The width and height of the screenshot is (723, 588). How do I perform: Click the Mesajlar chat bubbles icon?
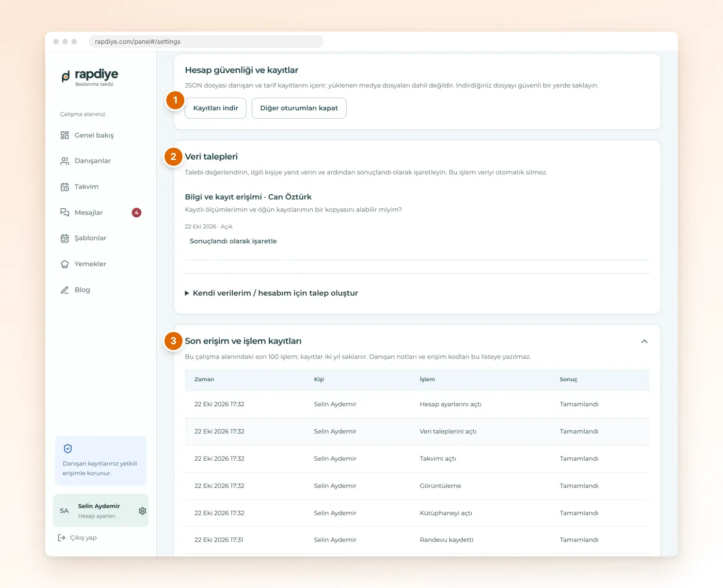[x=65, y=212]
